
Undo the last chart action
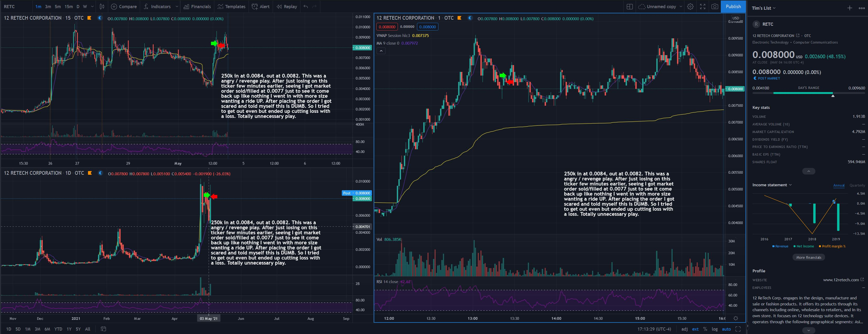[306, 6]
